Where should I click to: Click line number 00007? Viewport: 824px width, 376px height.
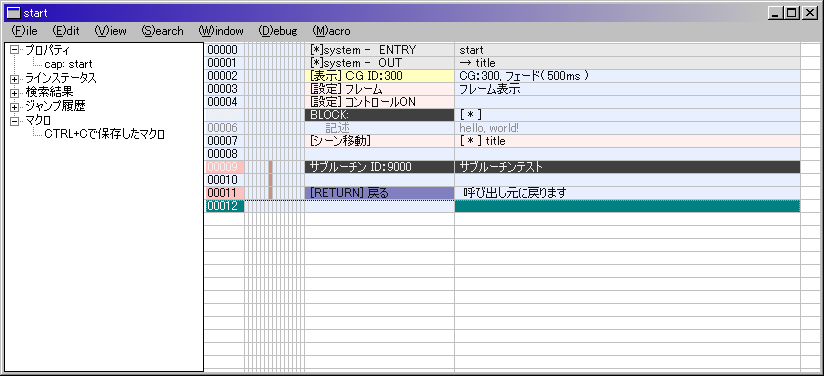click(x=224, y=141)
